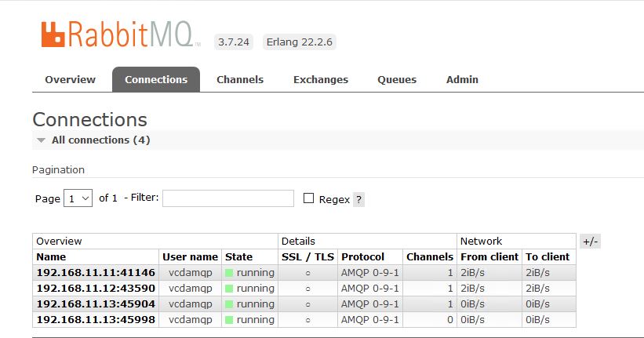The image size is (644, 338).
Task: Open connection 192.168.11.13:45904
Action: 96,304
